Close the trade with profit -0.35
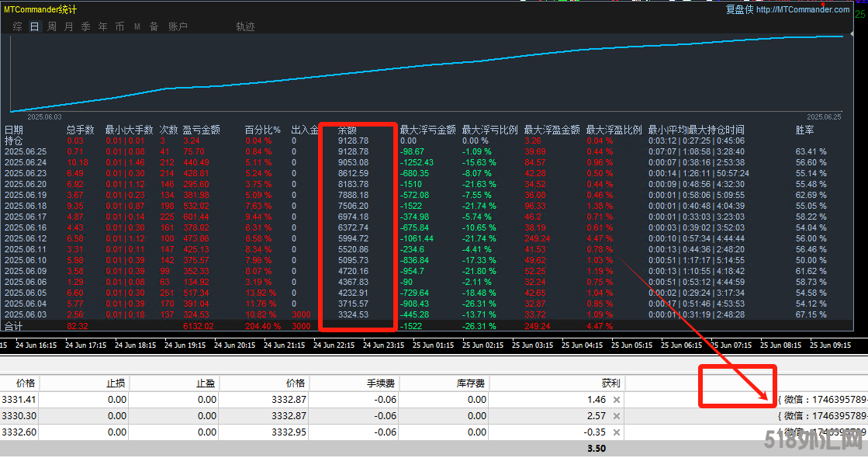The height and width of the screenshot is (458, 868). (616, 432)
